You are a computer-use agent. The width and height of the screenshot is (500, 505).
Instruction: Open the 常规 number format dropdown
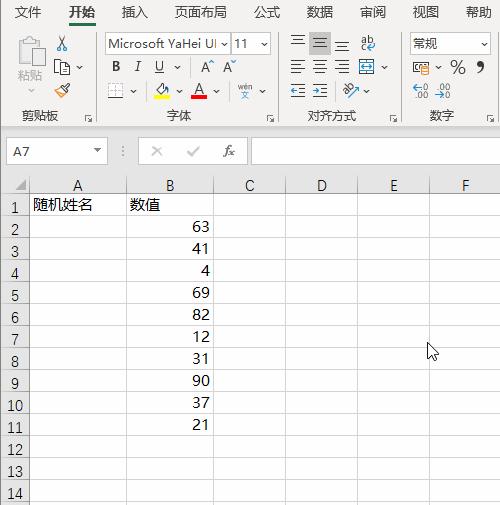(484, 44)
